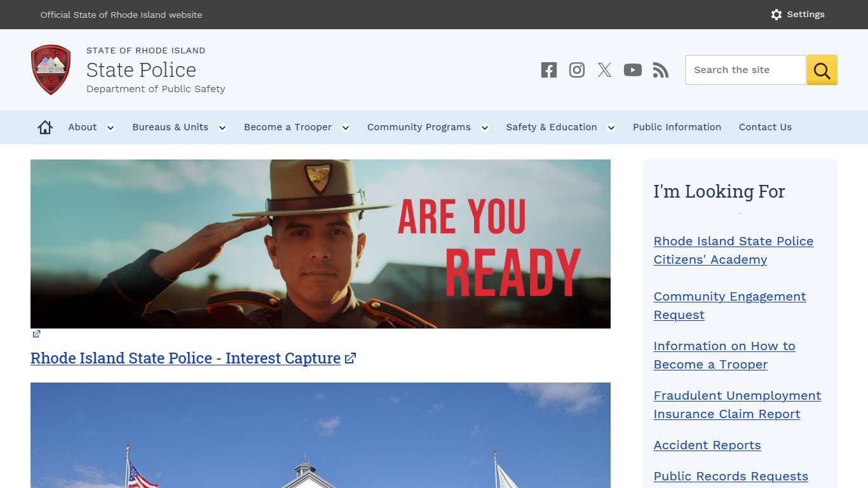Click inside the Search the site field
868x488 pixels.
pos(743,70)
